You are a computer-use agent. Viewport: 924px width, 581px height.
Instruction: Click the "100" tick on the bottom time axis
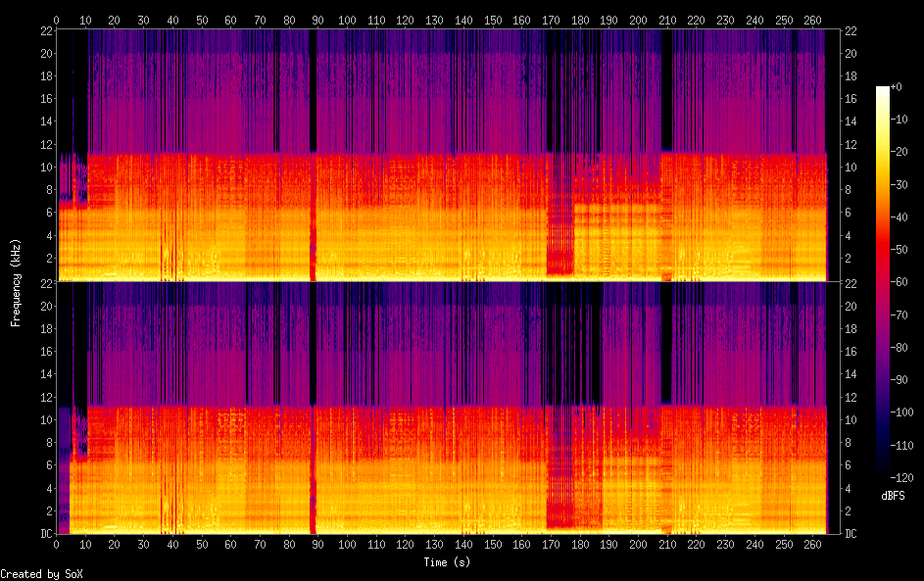coord(348,544)
